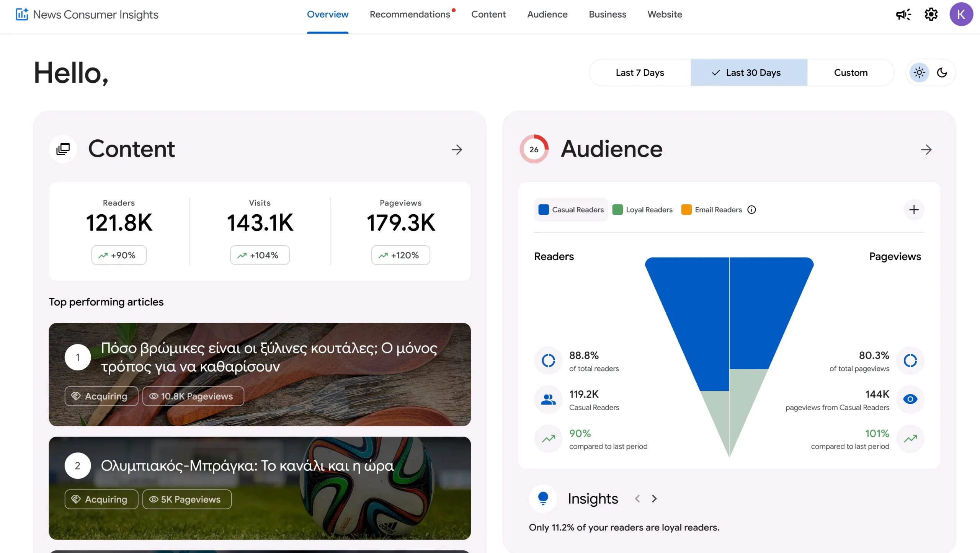Go to next insight chevron
980x553 pixels.
coord(654,499)
